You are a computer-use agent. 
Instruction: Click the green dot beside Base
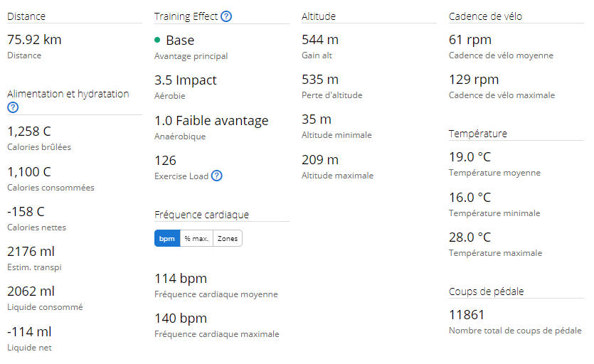click(x=157, y=41)
